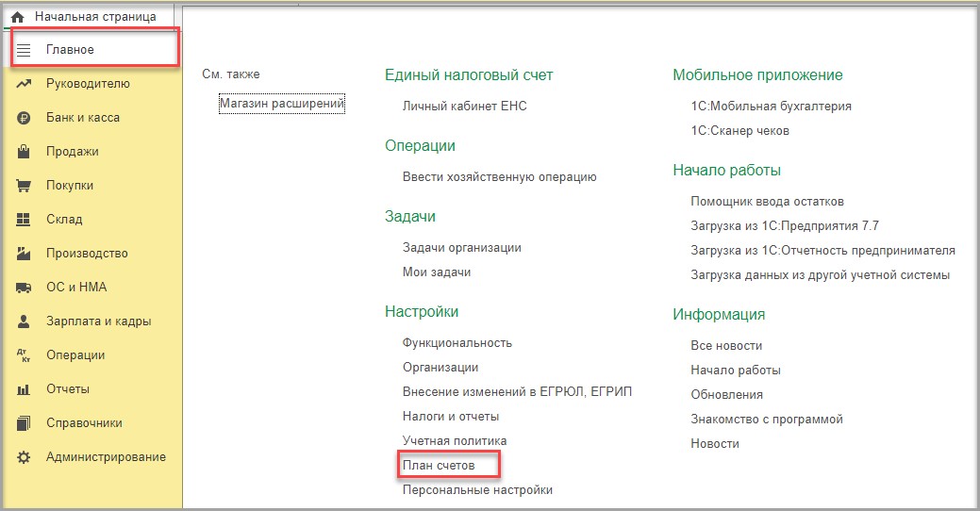Open Функциональность settings
This screenshot has width=980, height=511.
point(457,343)
